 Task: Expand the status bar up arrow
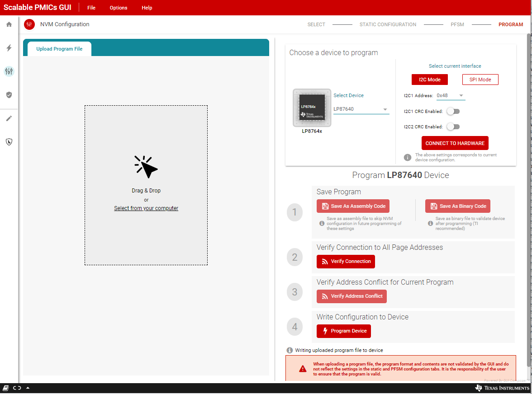pyautogui.click(x=28, y=388)
